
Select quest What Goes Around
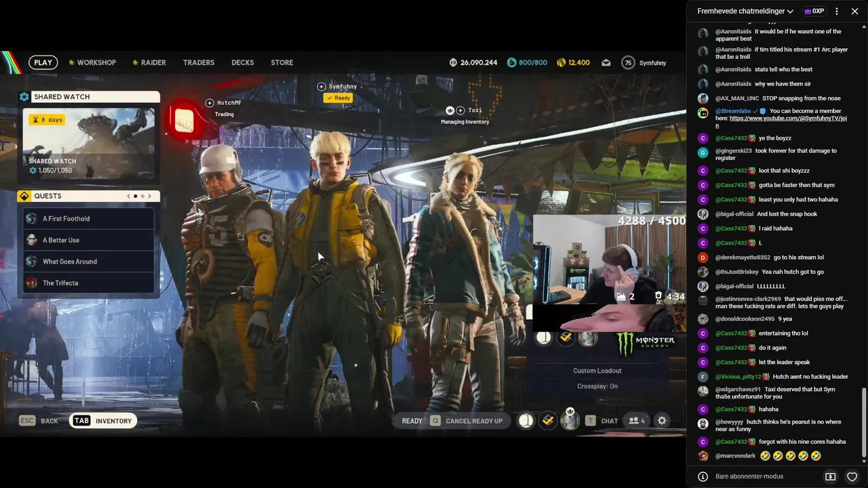pos(89,262)
